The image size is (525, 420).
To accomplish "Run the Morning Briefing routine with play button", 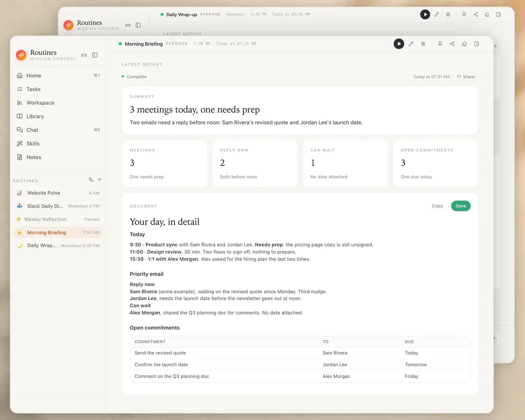I will [399, 44].
